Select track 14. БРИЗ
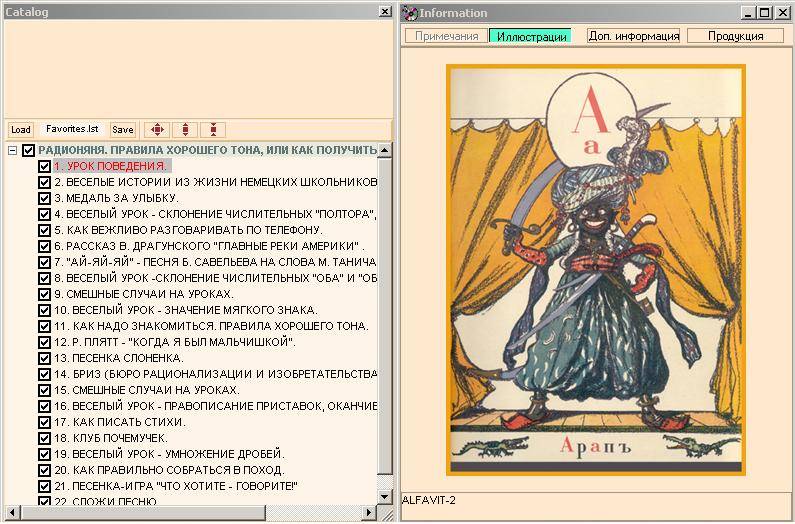The width and height of the screenshot is (795, 524). [x=215, y=374]
